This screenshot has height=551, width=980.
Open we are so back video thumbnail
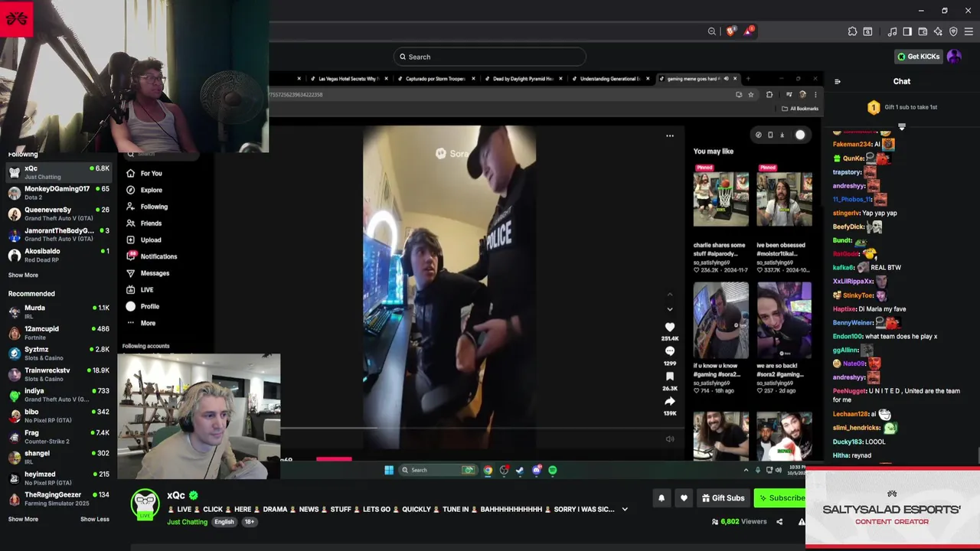tap(784, 320)
